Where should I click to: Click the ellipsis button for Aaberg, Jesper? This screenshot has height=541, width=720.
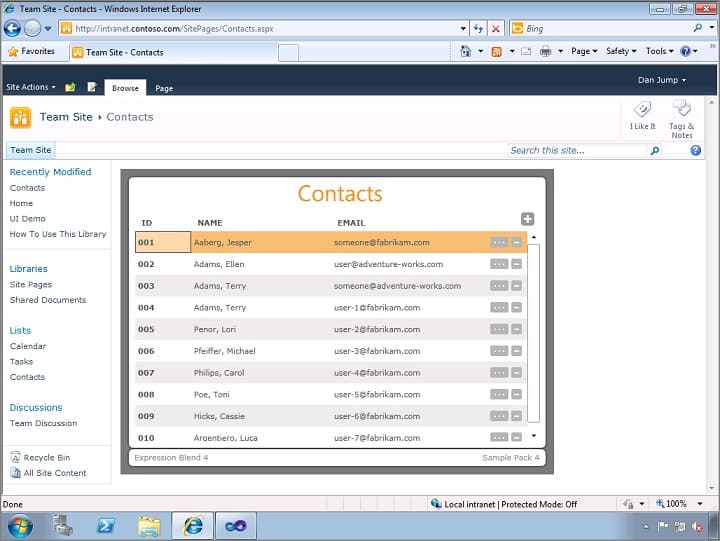click(499, 242)
